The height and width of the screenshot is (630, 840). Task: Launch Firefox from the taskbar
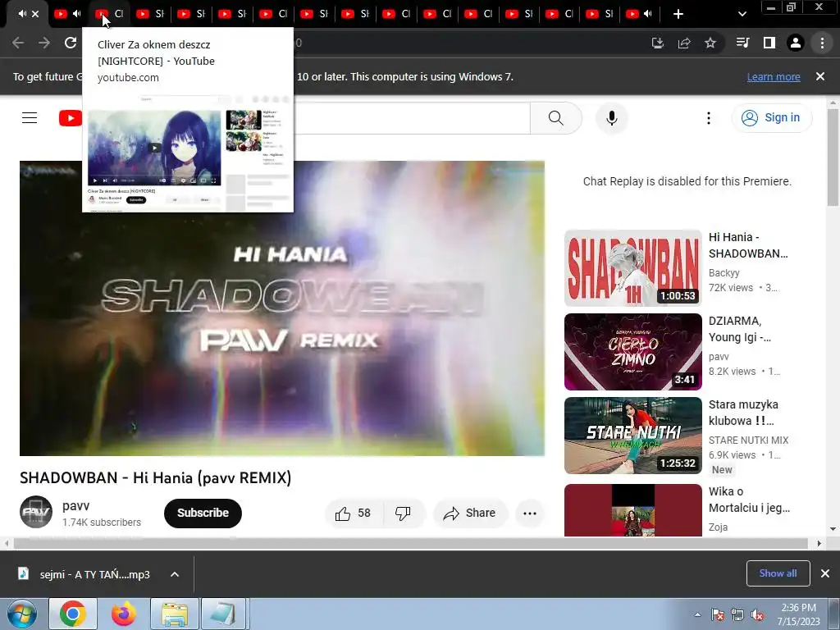click(124, 614)
